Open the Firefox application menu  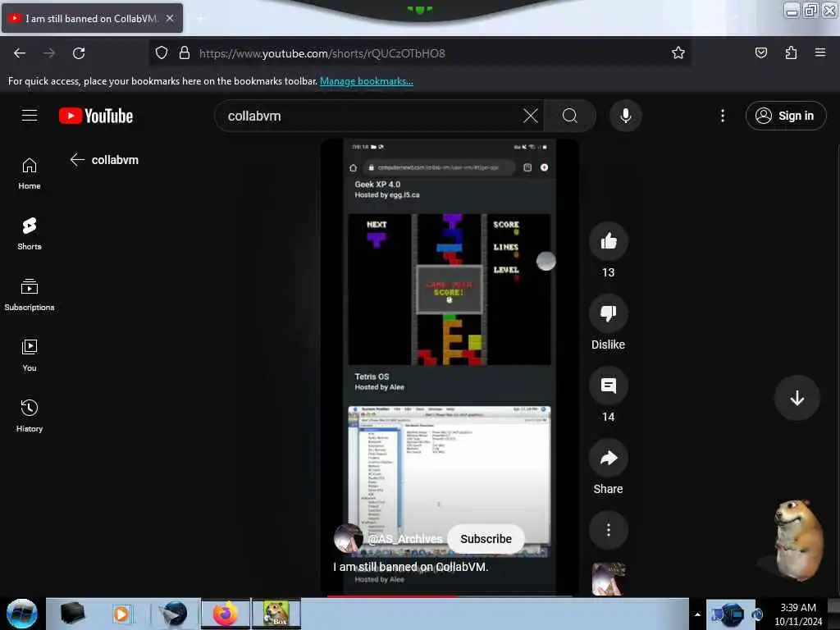[x=819, y=53]
